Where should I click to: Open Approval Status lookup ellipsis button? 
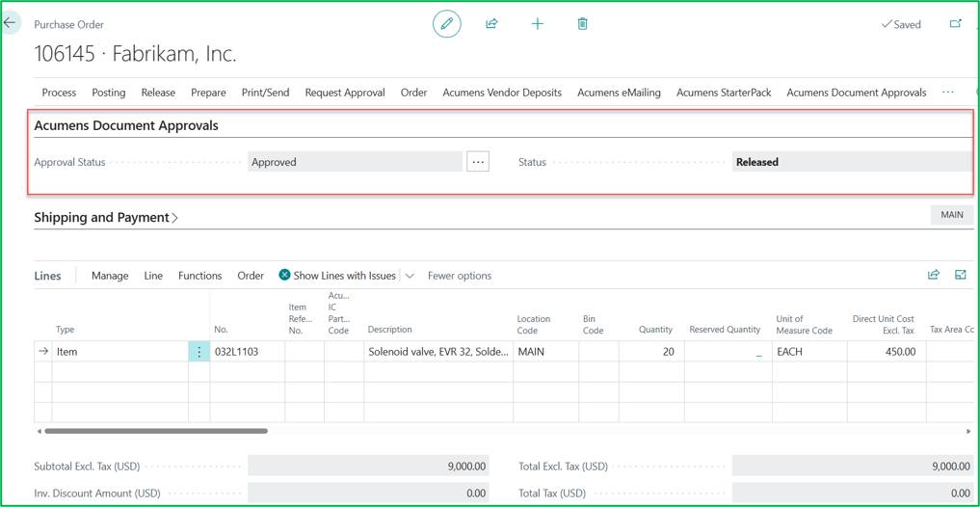(x=478, y=162)
